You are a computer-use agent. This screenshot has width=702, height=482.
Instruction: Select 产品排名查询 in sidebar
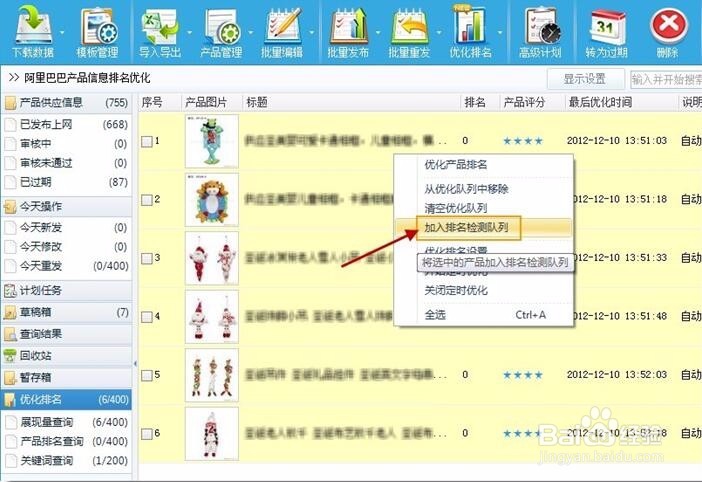pyautogui.click(x=66, y=441)
